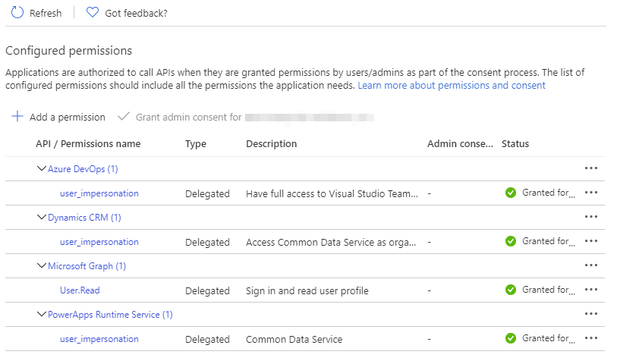Open the more options ellipsis for Microsoft Graph group
617x364 pixels.
click(x=591, y=265)
